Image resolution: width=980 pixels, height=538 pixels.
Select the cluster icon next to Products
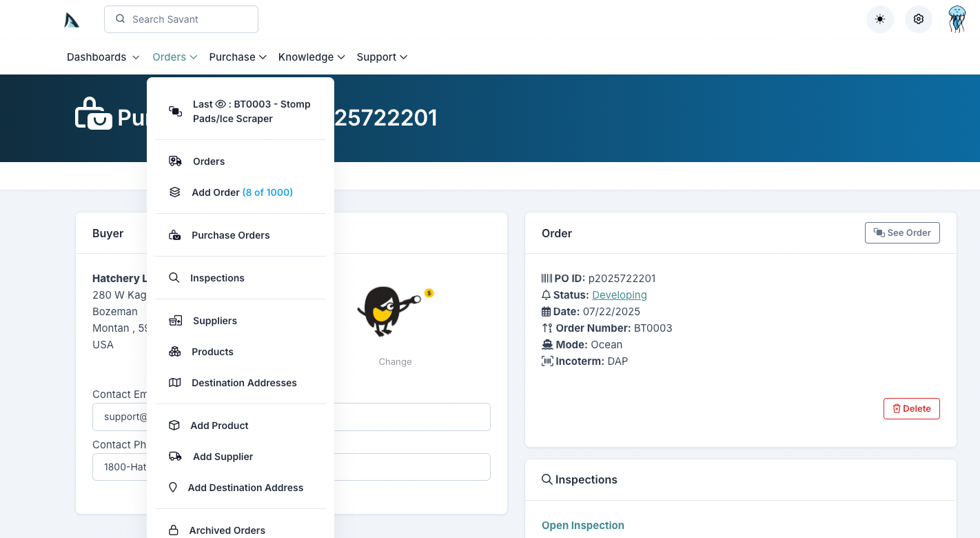tap(174, 351)
